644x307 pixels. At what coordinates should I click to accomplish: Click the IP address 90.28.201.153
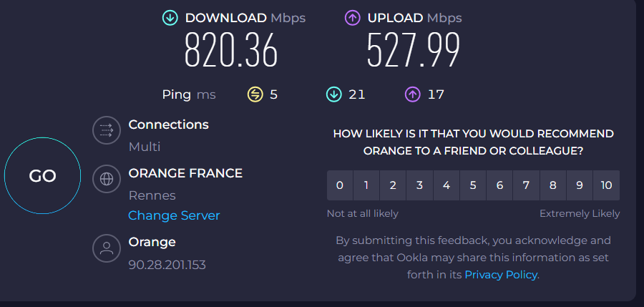click(x=167, y=265)
